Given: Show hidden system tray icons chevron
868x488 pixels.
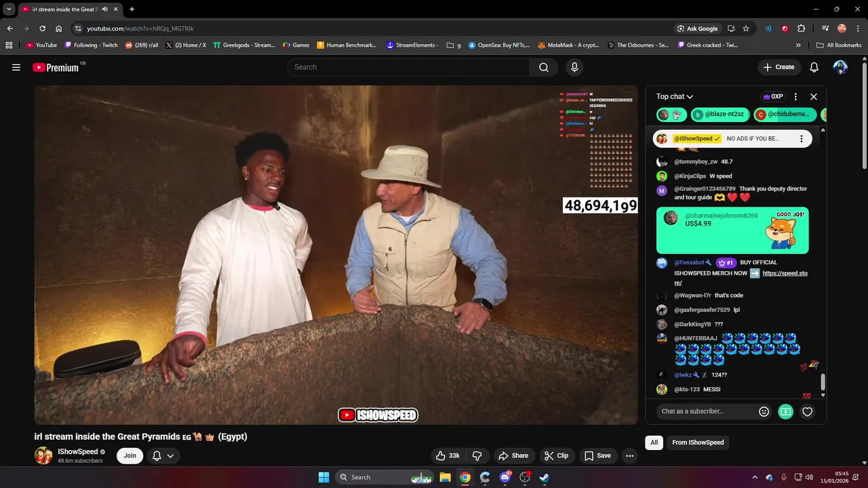Looking at the screenshot, I should coord(755,477).
